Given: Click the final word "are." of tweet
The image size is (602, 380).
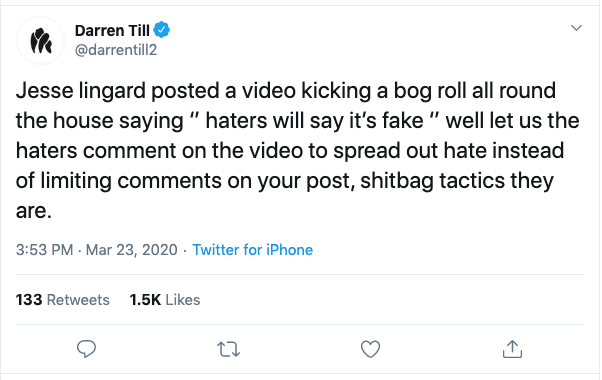Looking at the screenshot, I should (34, 211).
